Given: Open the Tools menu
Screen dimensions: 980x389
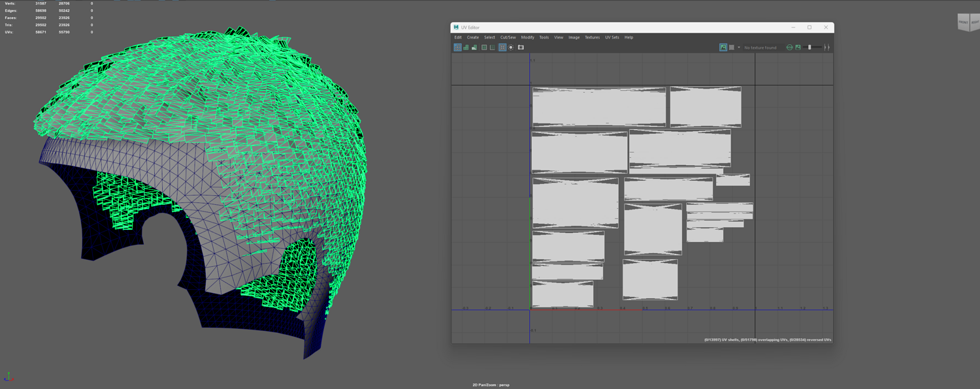Looking at the screenshot, I should [544, 37].
